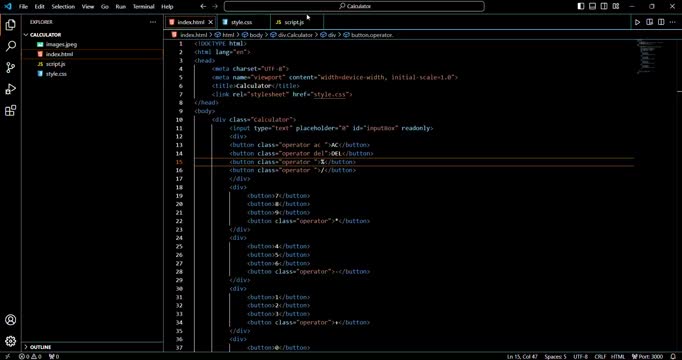Open the Run and Debug view
Screen dimensions: 682x360
click(x=11, y=89)
